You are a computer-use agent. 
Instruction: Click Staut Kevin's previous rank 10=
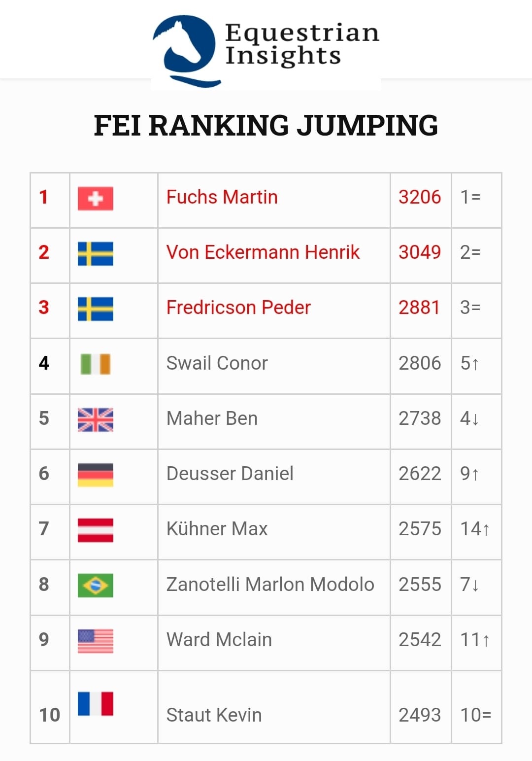pos(475,715)
